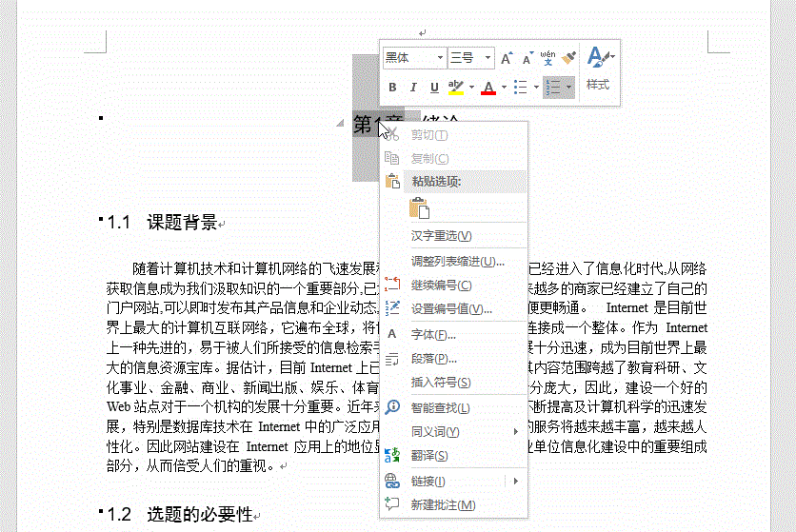Click the Format Painter brush icon
The height and width of the screenshot is (532, 796).
(568, 58)
